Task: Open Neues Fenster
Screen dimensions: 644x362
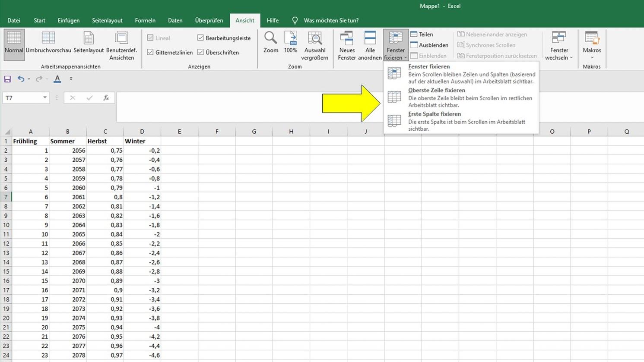Action: coord(347,43)
